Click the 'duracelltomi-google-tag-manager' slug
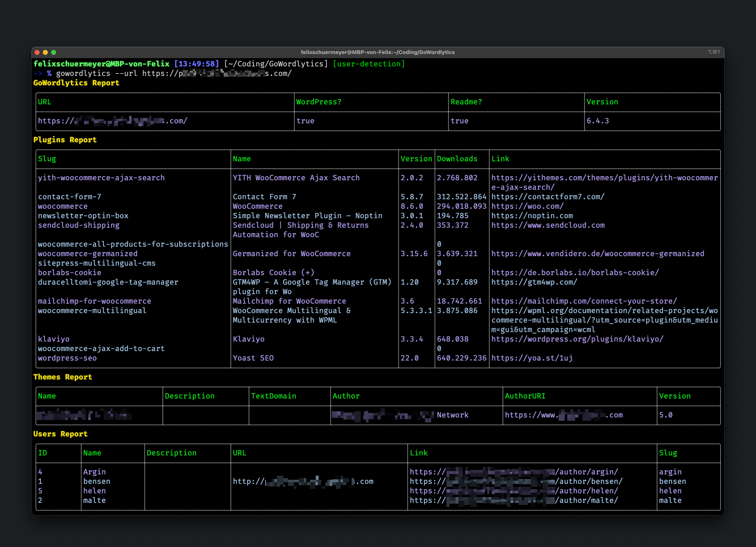The image size is (756, 547). coord(108,282)
